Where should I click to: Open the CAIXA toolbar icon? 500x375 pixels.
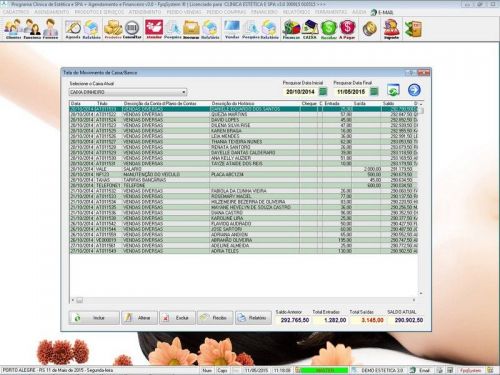coord(310,29)
